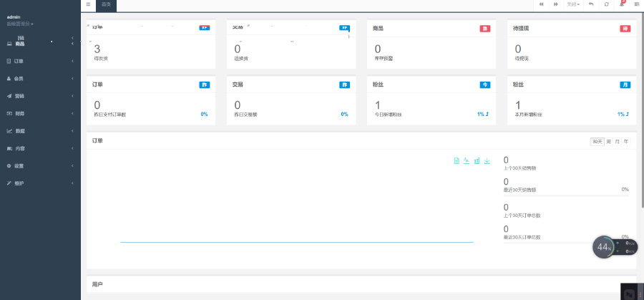Click the chart data view icon
This screenshot has height=300, width=644.
pyautogui.click(x=457, y=161)
